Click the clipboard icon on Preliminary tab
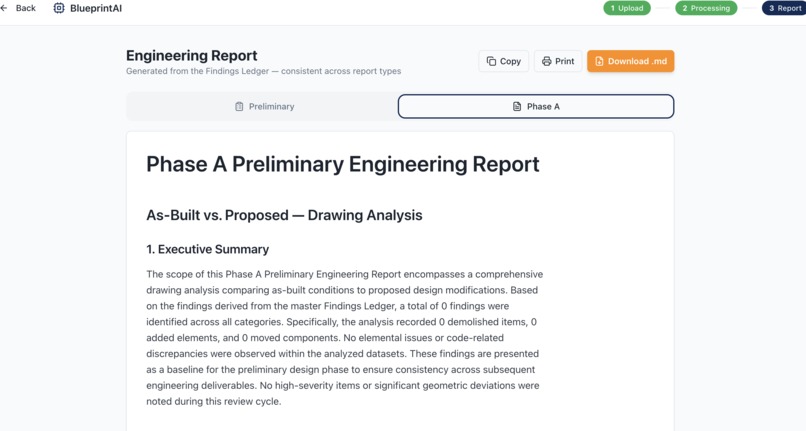 pyautogui.click(x=239, y=106)
